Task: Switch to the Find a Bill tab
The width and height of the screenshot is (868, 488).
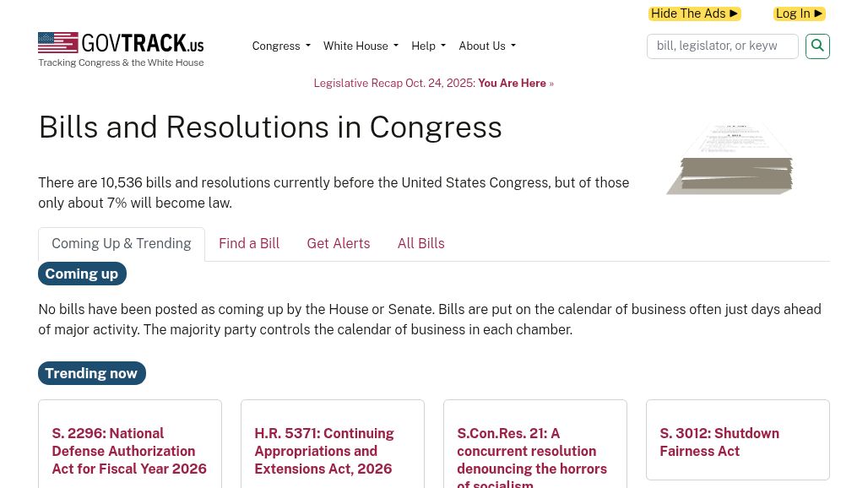Action: (249, 244)
